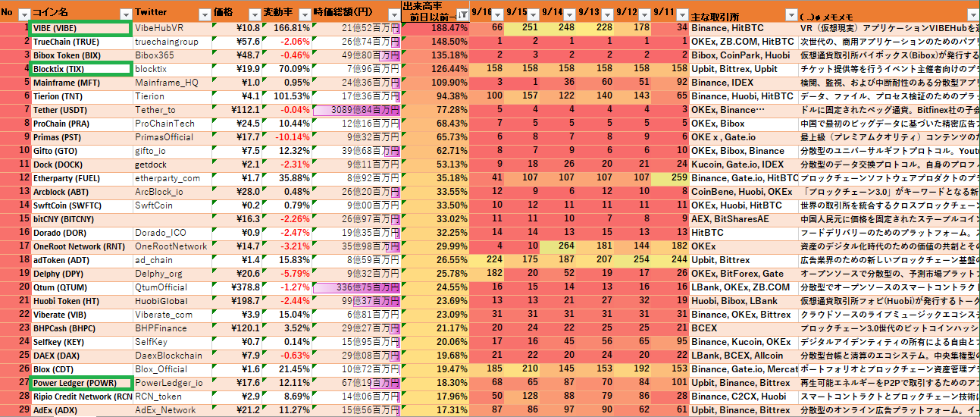Select the 188.47% volume rate cell
The image size is (980, 417).
pos(435,28)
